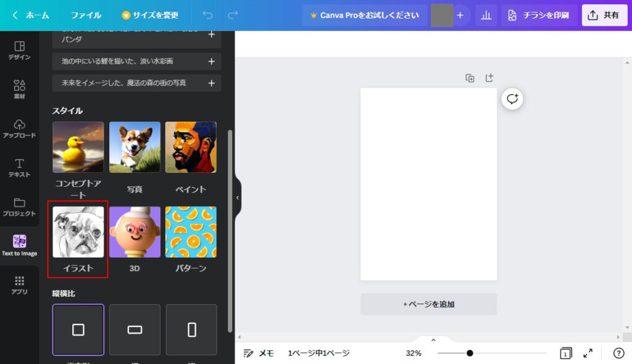
Task: Click the zoom slider handle
Action: 470,353
